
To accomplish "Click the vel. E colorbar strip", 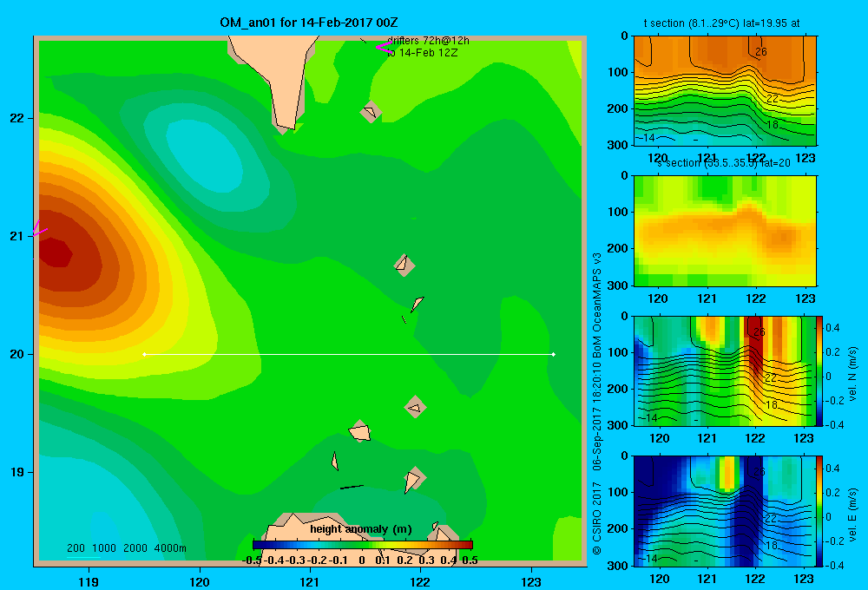I will click(819, 511).
